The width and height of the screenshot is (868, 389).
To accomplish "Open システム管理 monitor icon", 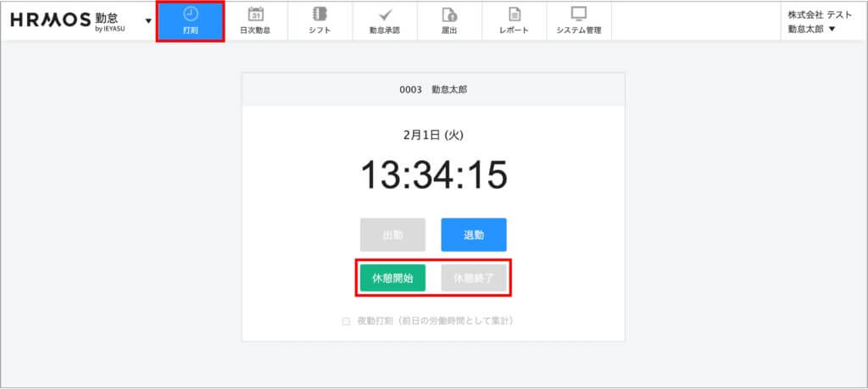I will 579,14.
